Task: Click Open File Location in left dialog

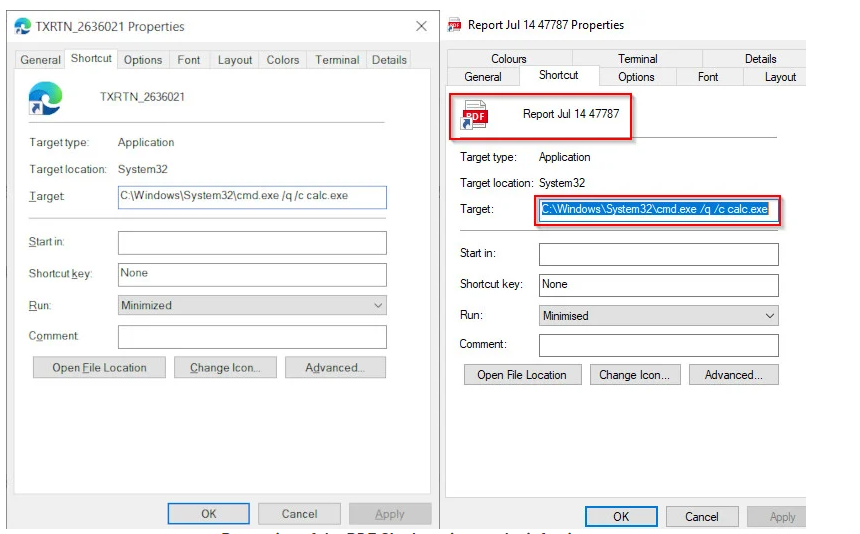Action: tap(99, 368)
